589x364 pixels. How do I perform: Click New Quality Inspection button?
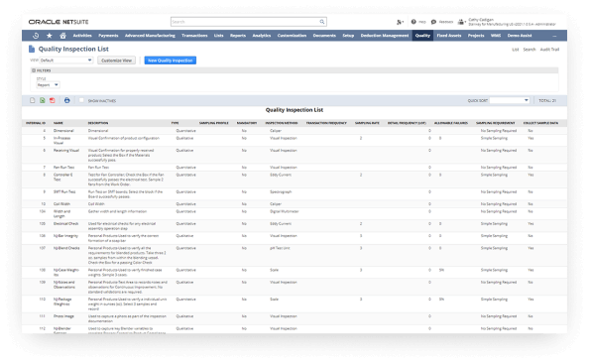click(x=171, y=61)
